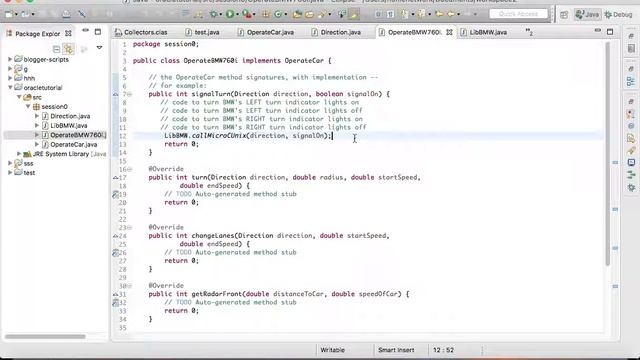Click the Problems icon in right trim
The height and width of the screenshot is (360, 640).
pyautogui.click(x=631, y=114)
